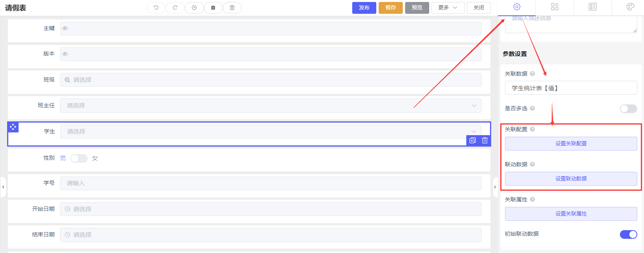Open the palette style tab
644x253 pixels.
tap(630, 7)
